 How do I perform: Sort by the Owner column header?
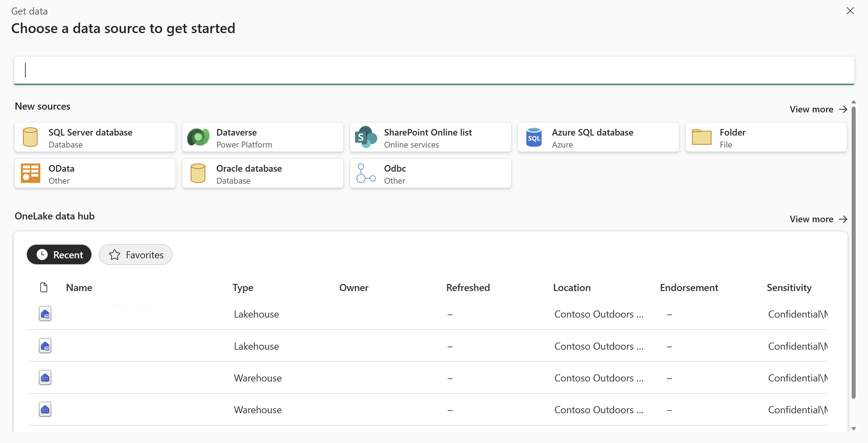click(354, 288)
